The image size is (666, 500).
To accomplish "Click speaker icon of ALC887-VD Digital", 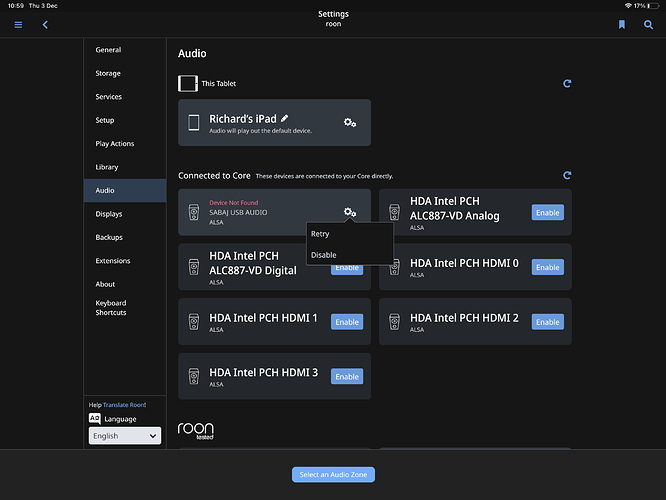I will [x=194, y=267].
